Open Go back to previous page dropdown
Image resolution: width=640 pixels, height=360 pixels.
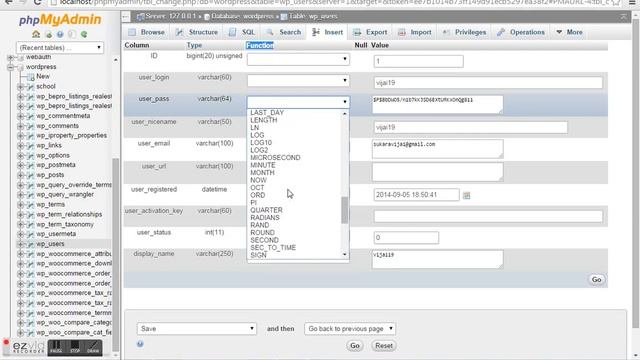[x=350, y=329]
